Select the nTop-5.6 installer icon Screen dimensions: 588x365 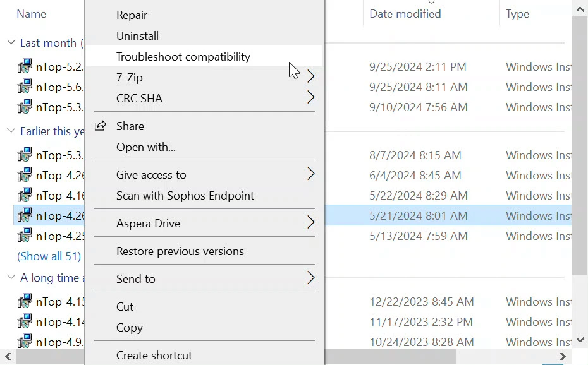click(x=23, y=87)
